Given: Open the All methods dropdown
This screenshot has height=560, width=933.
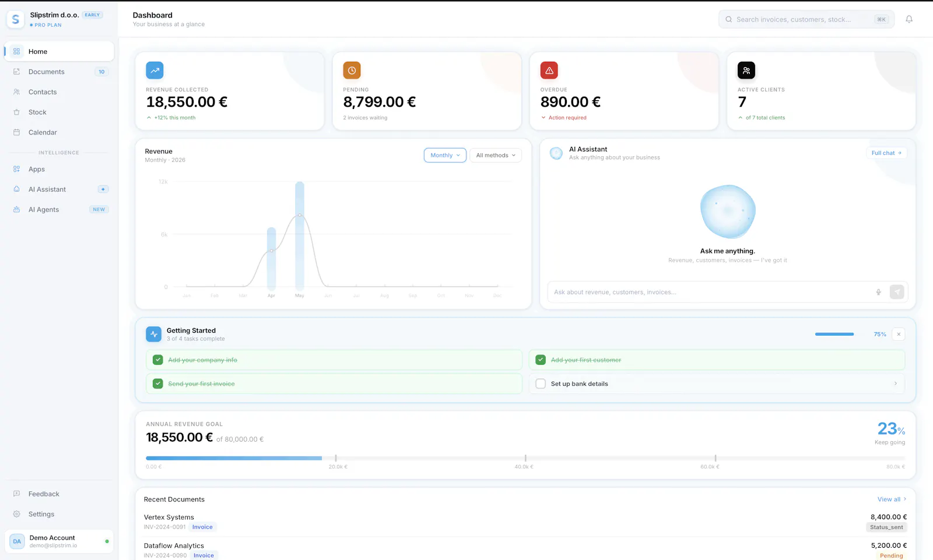Looking at the screenshot, I should pos(496,156).
